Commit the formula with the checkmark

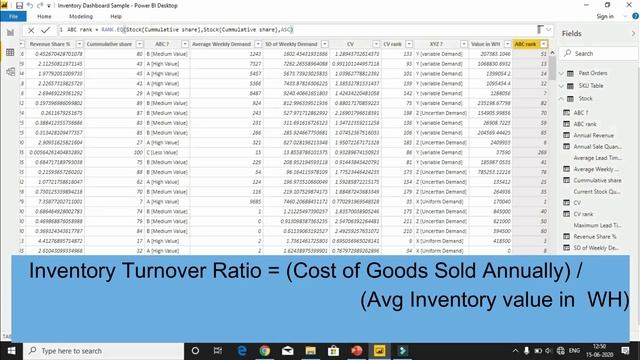click(x=45, y=30)
